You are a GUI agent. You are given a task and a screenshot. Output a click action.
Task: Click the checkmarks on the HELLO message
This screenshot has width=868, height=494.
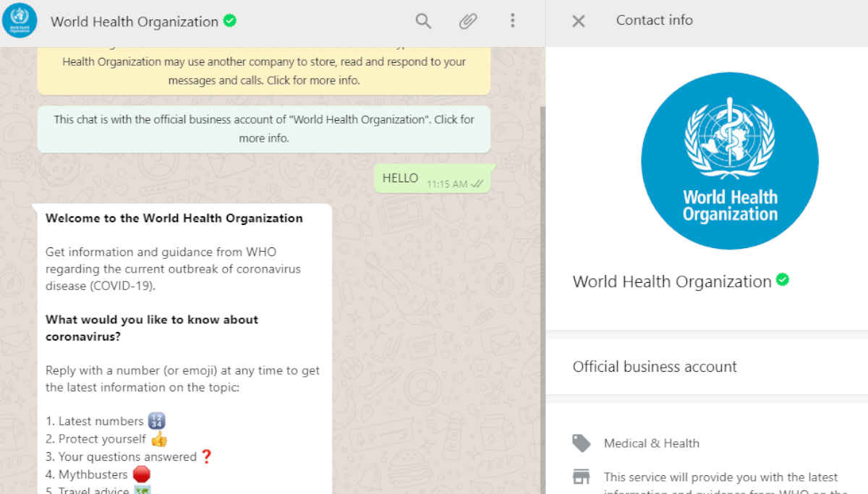pos(475,184)
